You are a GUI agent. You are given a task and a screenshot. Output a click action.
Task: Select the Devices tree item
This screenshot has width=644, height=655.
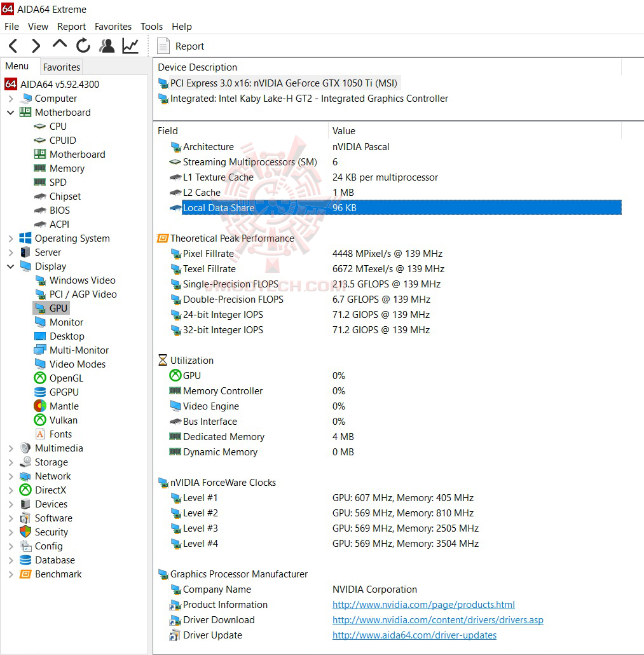pyautogui.click(x=44, y=504)
